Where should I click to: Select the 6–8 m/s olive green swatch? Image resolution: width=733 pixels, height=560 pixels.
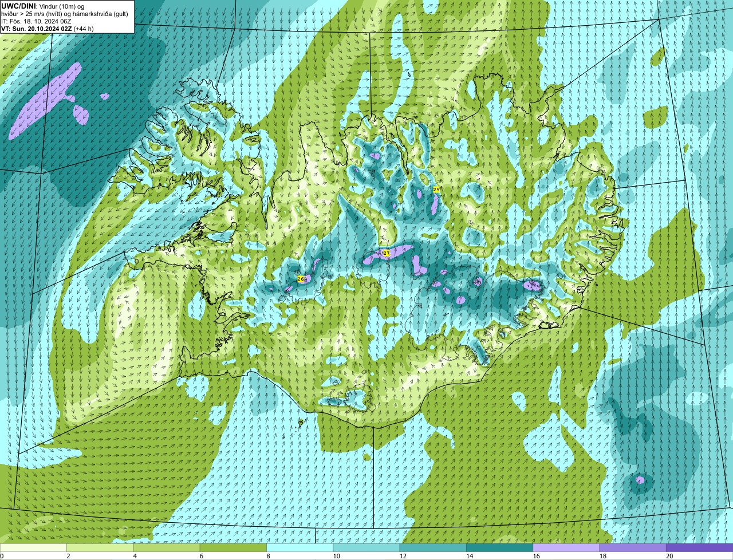[x=233, y=547]
